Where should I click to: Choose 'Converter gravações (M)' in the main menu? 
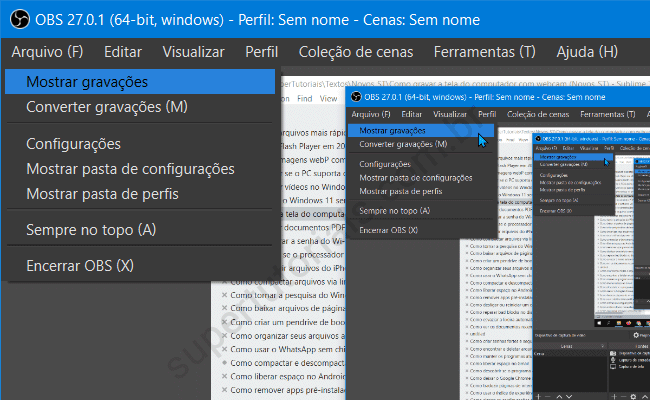tap(106, 106)
